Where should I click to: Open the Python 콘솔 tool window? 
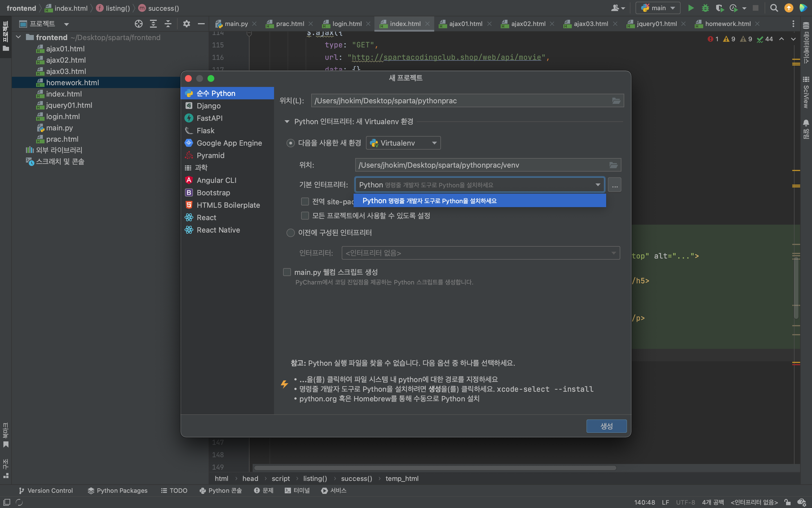click(x=221, y=491)
